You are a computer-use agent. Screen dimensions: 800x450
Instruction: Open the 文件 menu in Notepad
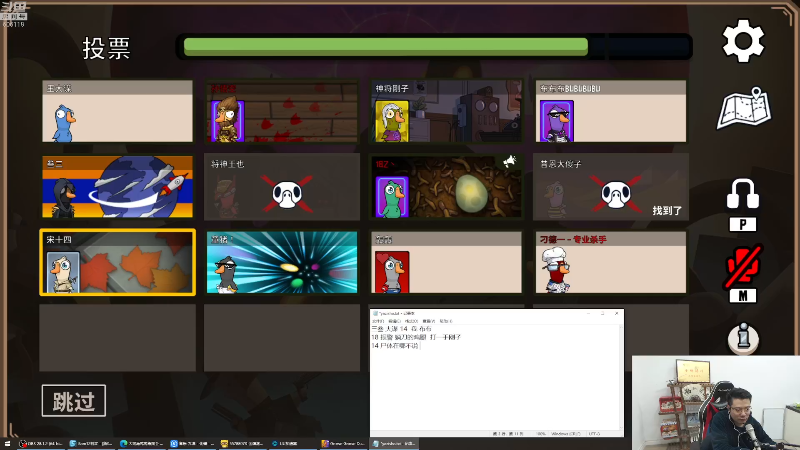point(378,321)
